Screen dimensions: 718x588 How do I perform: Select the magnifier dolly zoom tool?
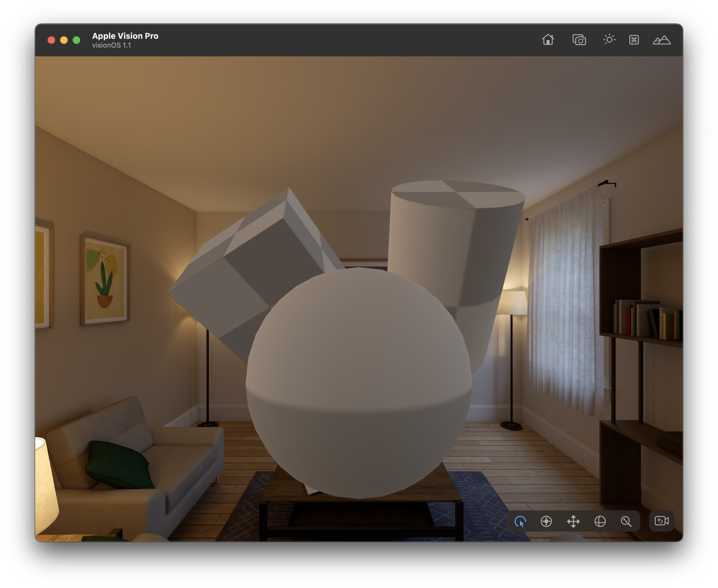pos(626,521)
